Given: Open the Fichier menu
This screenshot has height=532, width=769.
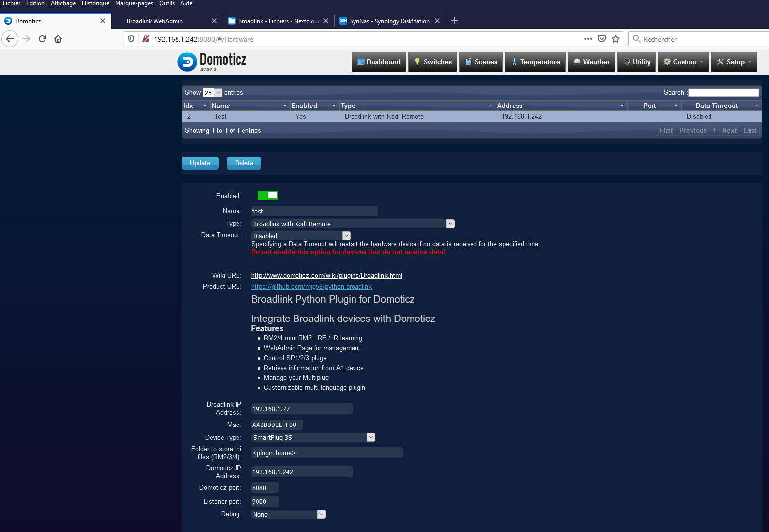Looking at the screenshot, I should [11, 3].
